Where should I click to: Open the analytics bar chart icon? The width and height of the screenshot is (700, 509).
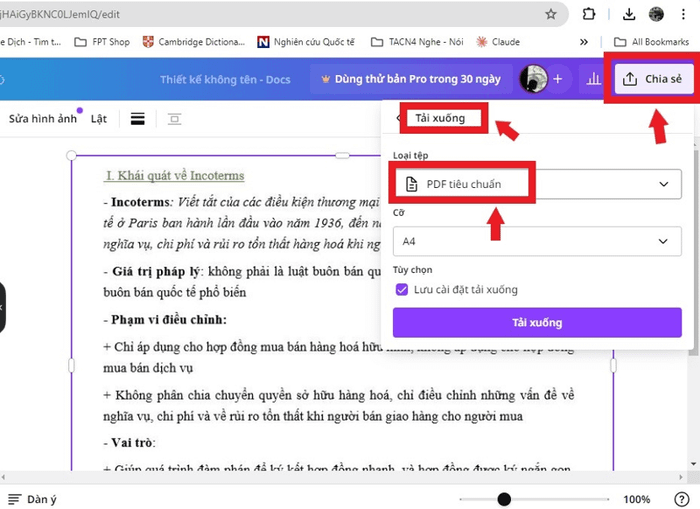[593, 79]
